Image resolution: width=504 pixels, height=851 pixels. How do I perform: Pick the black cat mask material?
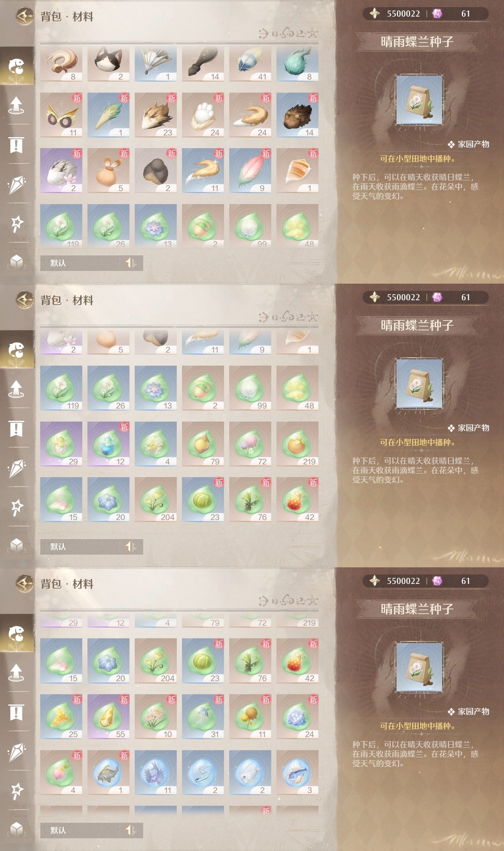(x=108, y=63)
